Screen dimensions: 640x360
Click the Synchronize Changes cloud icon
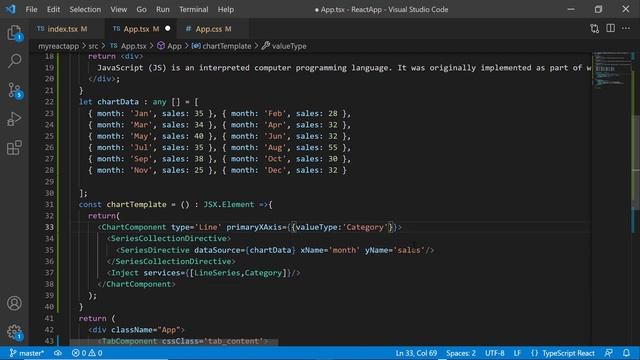(58, 353)
